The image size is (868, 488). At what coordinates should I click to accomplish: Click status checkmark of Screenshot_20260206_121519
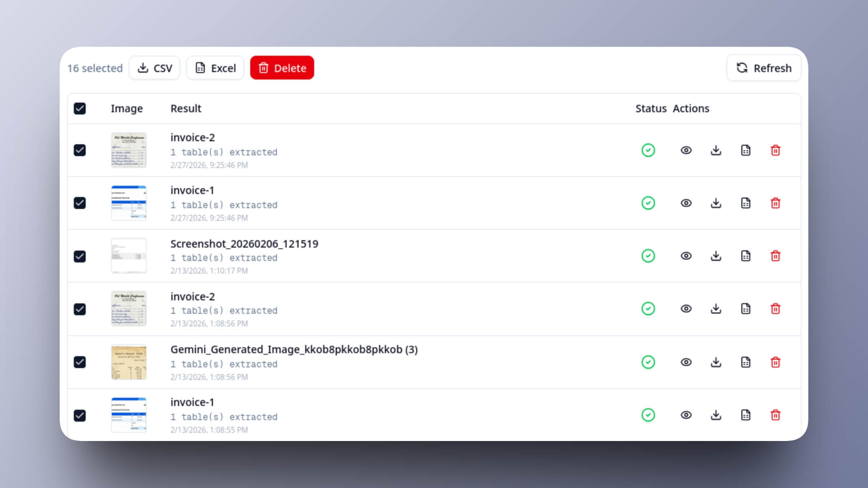point(648,256)
